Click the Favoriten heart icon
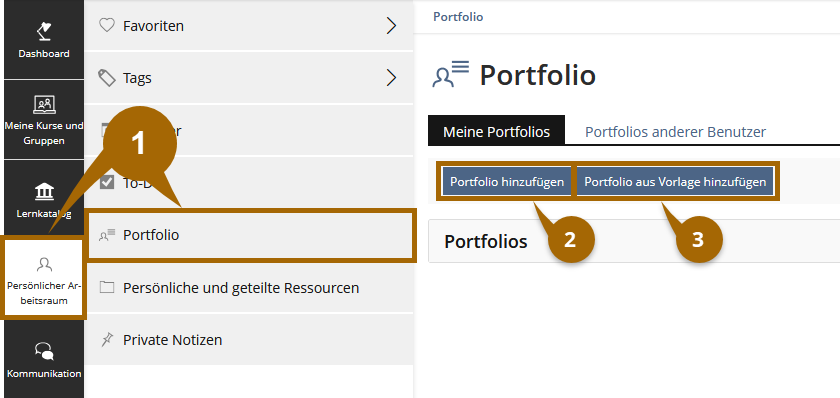Image resolution: width=840 pixels, height=398 pixels. click(107, 25)
